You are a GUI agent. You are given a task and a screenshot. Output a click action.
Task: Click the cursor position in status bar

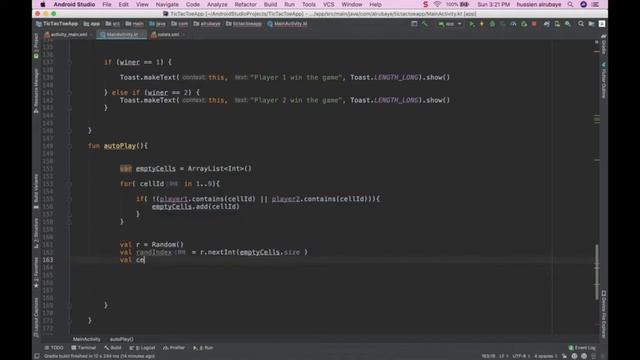tap(488, 356)
